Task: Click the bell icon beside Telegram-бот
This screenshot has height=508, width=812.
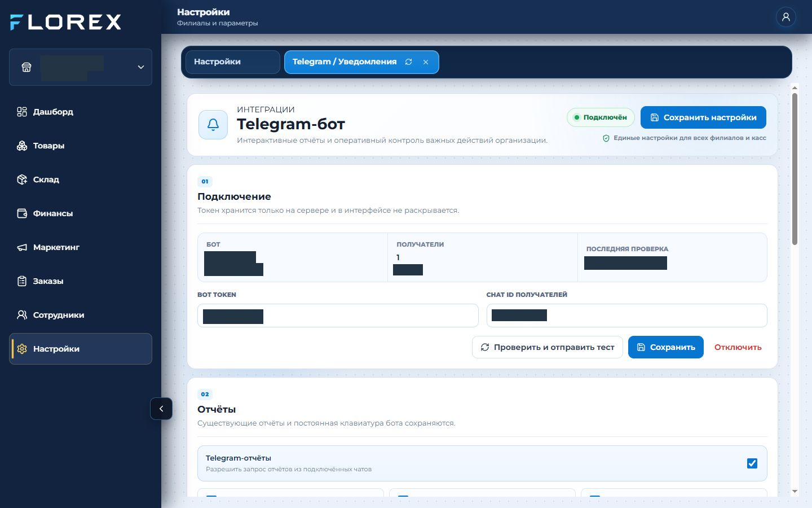Action: click(213, 125)
